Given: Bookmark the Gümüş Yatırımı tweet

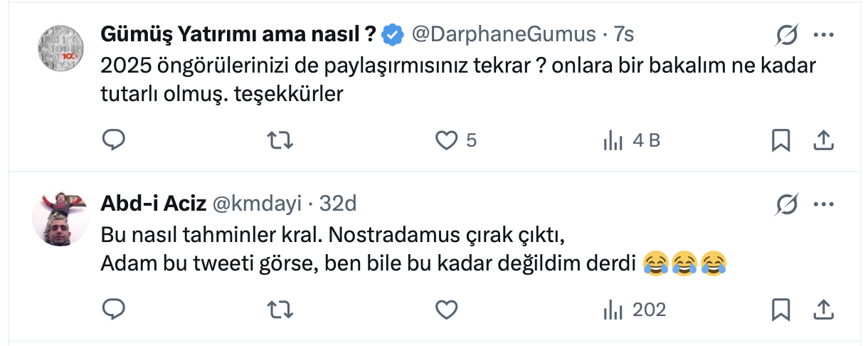Looking at the screenshot, I should pyautogui.click(x=780, y=141).
